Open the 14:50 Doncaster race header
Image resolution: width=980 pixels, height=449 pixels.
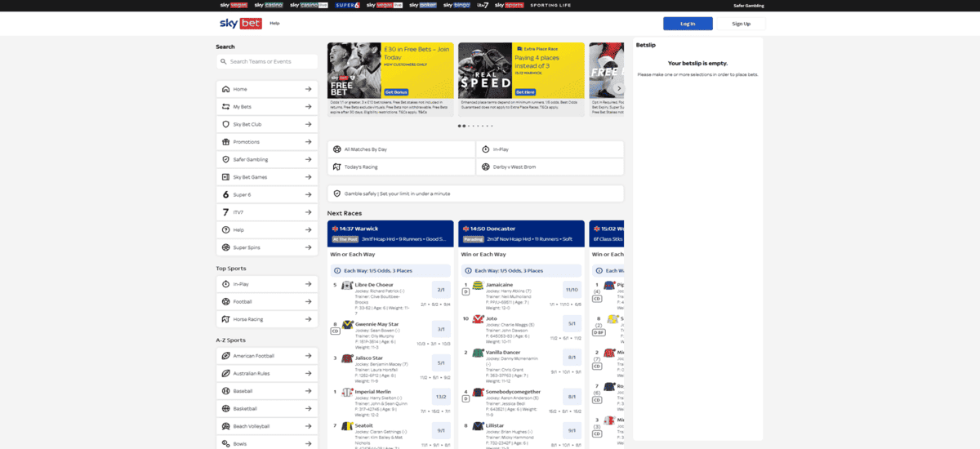521,233
